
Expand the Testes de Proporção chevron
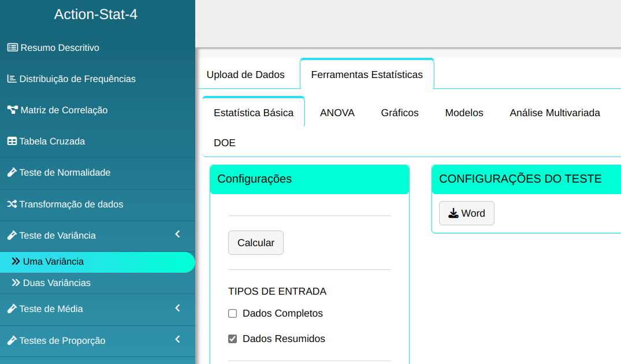177,339
